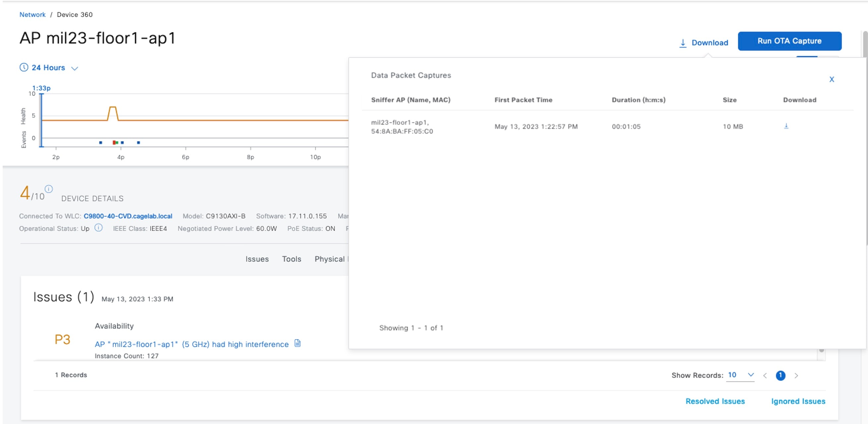The image size is (868, 424).
Task: Click the clock icon beside 24 Hours
Action: 24,67
